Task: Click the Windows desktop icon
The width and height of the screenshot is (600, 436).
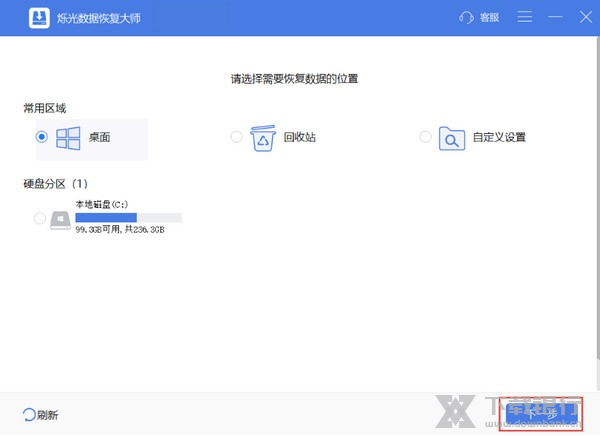Action: [68, 137]
